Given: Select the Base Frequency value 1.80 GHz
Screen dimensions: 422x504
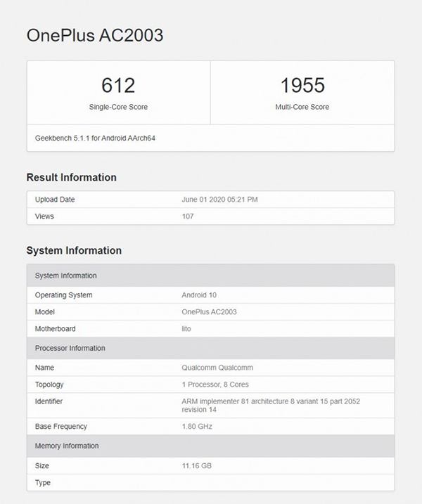Looking at the screenshot, I should pos(197,426).
